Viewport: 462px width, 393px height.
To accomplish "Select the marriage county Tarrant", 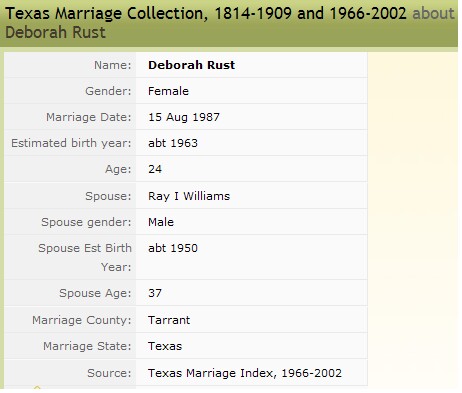I will (169, 320).
